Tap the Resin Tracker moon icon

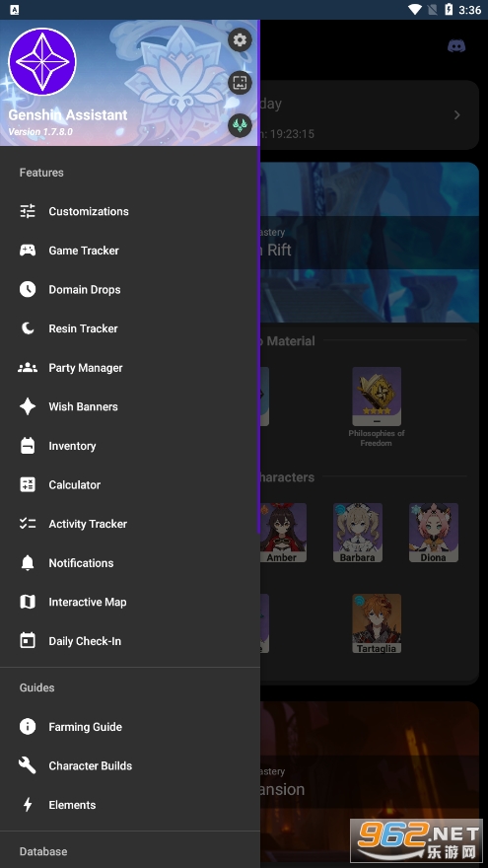(28, 328)
